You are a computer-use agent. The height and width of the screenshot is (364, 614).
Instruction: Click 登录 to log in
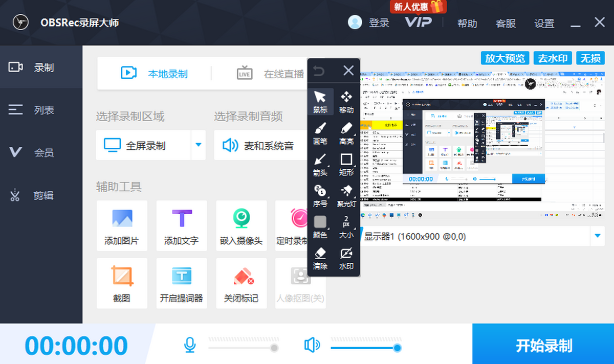coord(379,23)
